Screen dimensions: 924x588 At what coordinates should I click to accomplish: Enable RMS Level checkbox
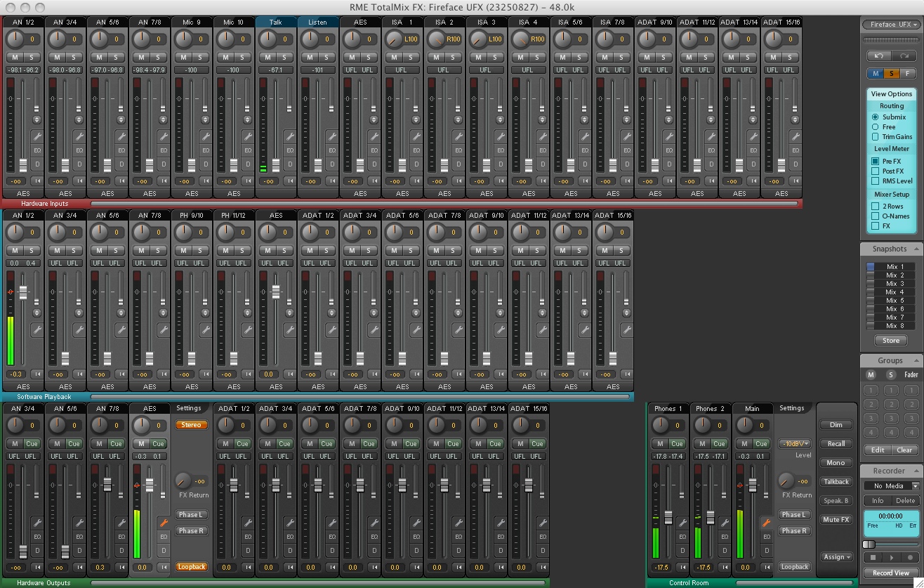876,181
